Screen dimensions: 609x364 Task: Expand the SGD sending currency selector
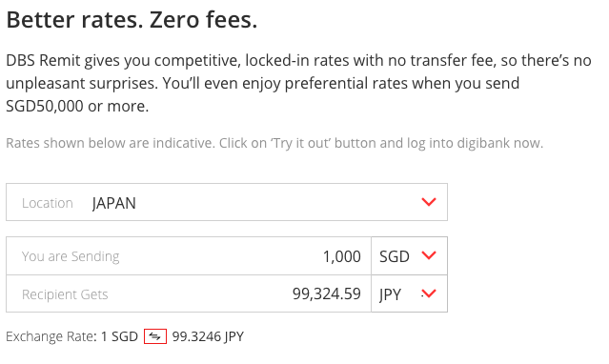(x=409, y=256)
